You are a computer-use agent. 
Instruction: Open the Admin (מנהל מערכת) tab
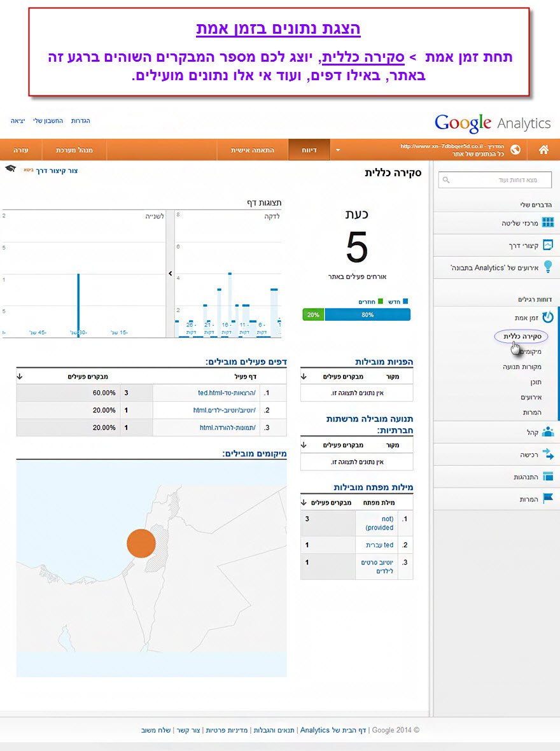(x=74, y=150)
